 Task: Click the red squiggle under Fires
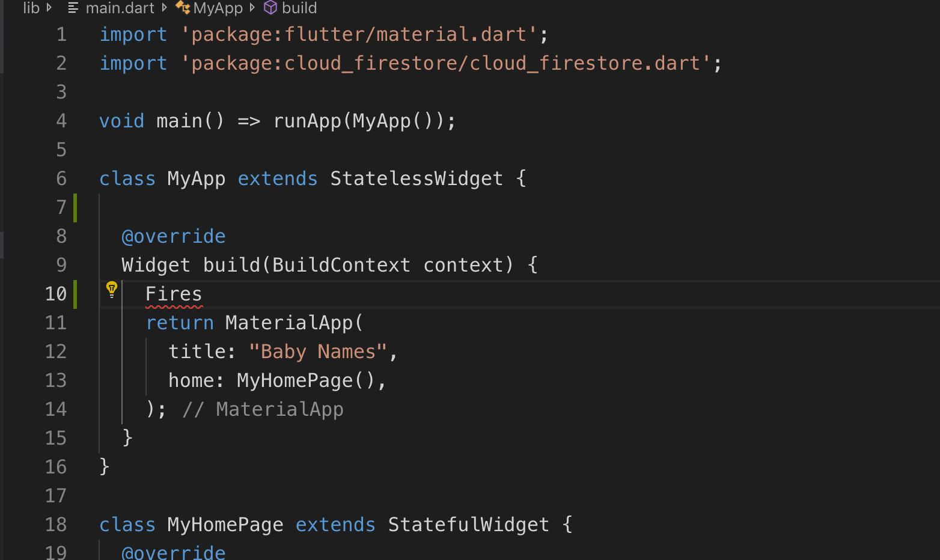point(174,306)
